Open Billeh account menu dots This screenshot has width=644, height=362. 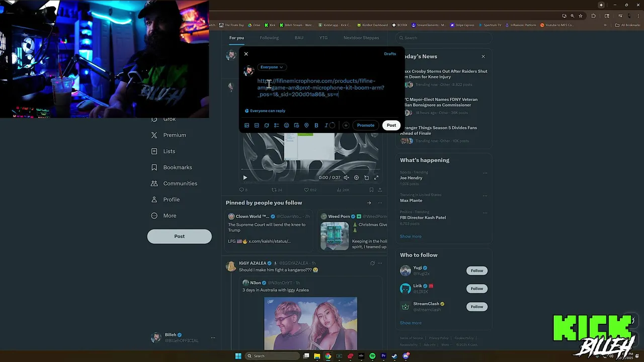[x=213, y=338]
